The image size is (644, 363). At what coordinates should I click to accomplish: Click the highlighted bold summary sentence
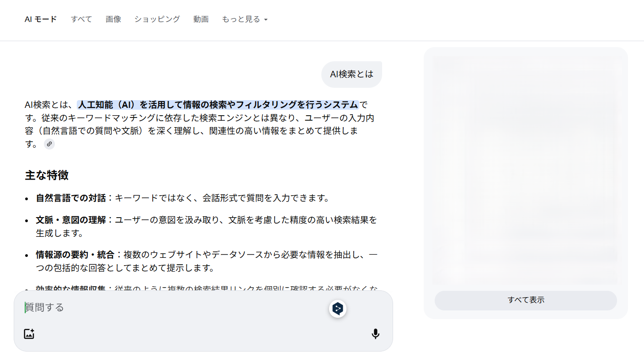[x=218, y=105]
